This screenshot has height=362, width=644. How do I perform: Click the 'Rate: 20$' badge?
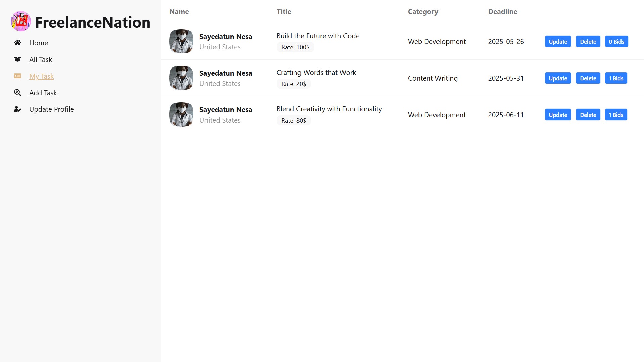click(293, 84)
